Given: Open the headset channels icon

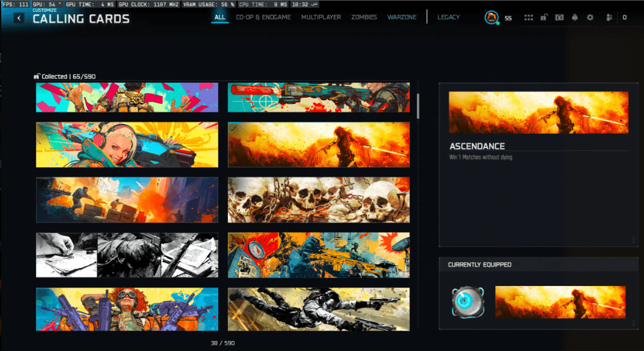Looking at the screenshot, I should tap(559, 17).
